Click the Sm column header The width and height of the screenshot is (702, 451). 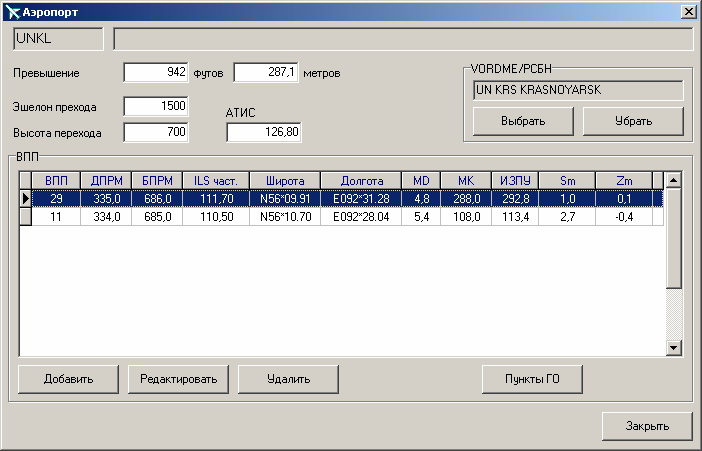(x=567, y=181)
